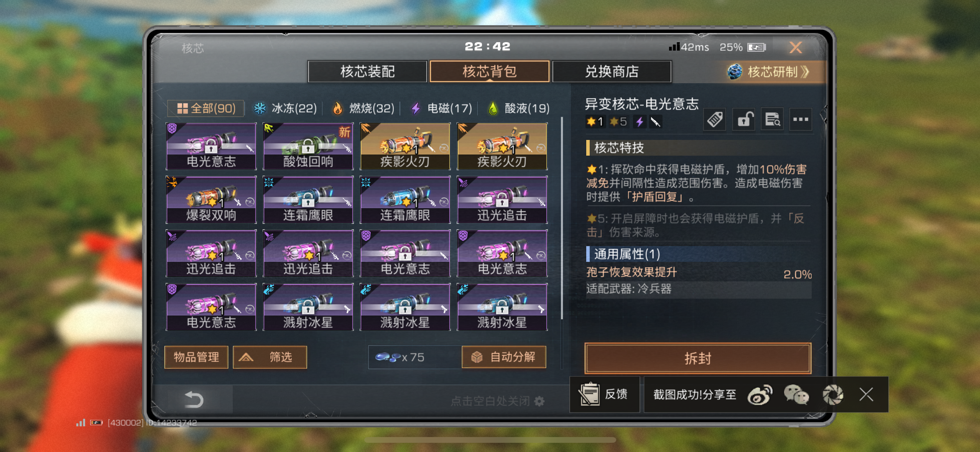The width and height of the screenshot is (980, 452).
Task: Toggle the unlock padlock icon
Action: click(743, 120)
